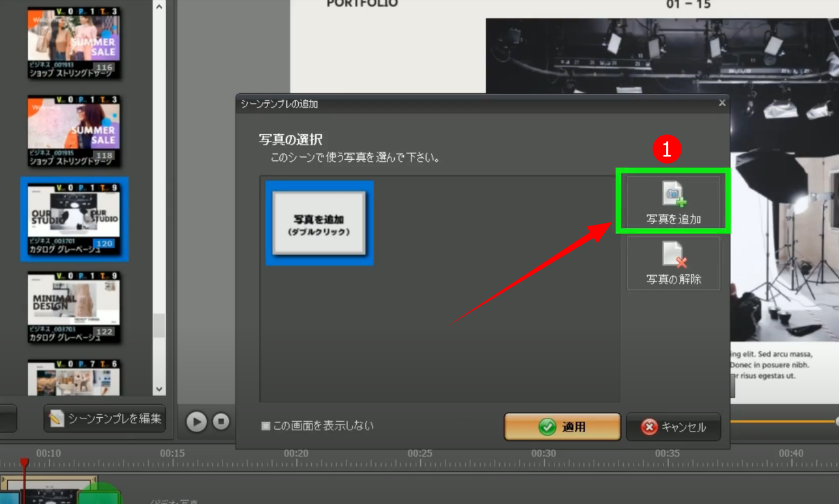Click the 00:20 mark on timeline ruler
Image resolution: width=839 pixels, height=504 pixels.
pos(296,454)
